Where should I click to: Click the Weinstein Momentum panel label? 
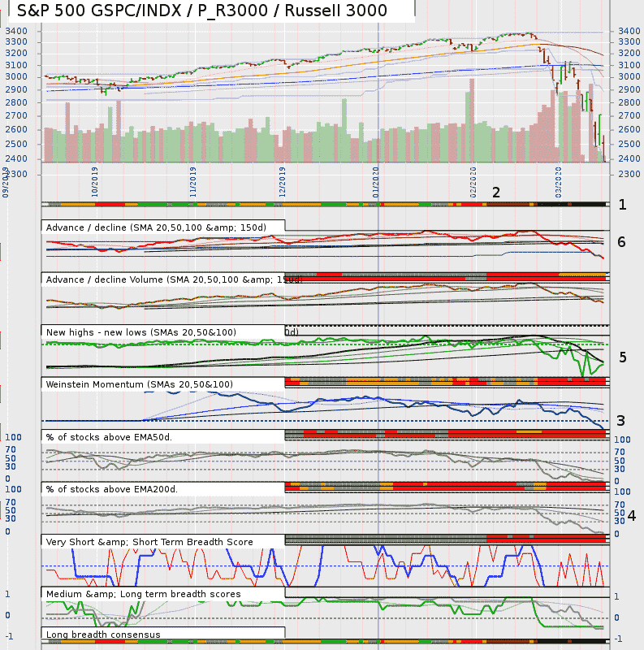pos(139,384)
